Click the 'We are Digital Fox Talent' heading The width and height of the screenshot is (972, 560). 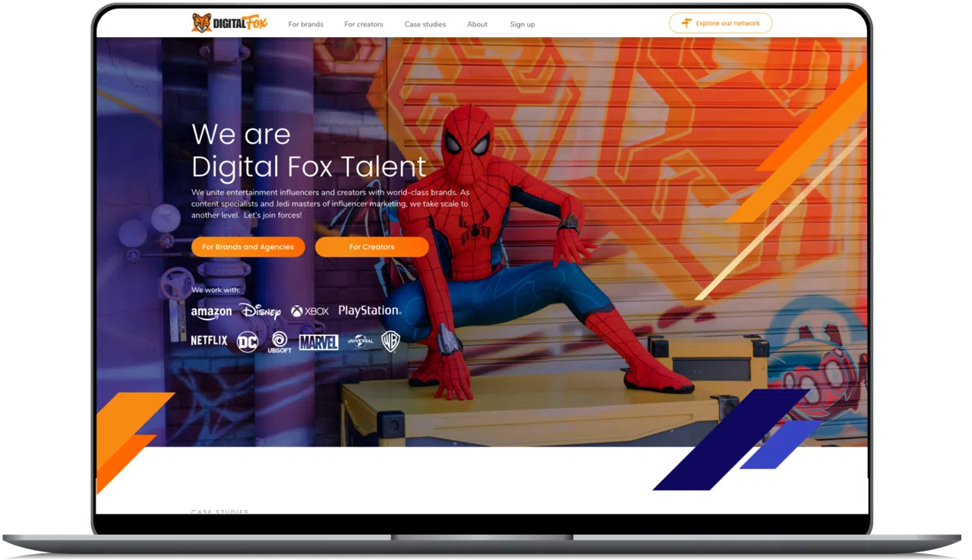pyautogui.click(x=309, y=150)
